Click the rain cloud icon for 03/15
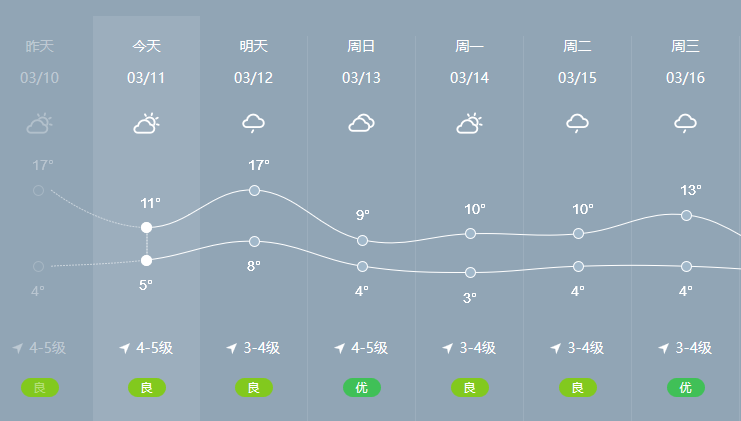The image size is (741, 421). point(577,123)
